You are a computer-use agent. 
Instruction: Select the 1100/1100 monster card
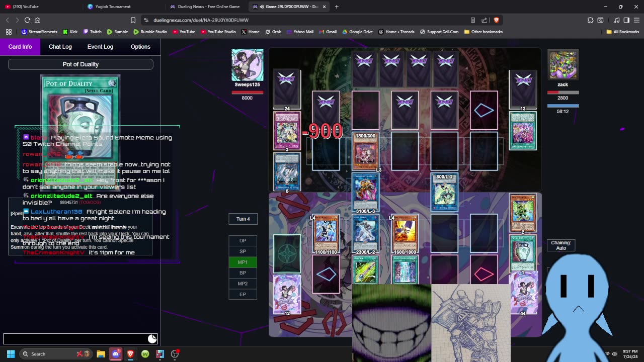326,234
